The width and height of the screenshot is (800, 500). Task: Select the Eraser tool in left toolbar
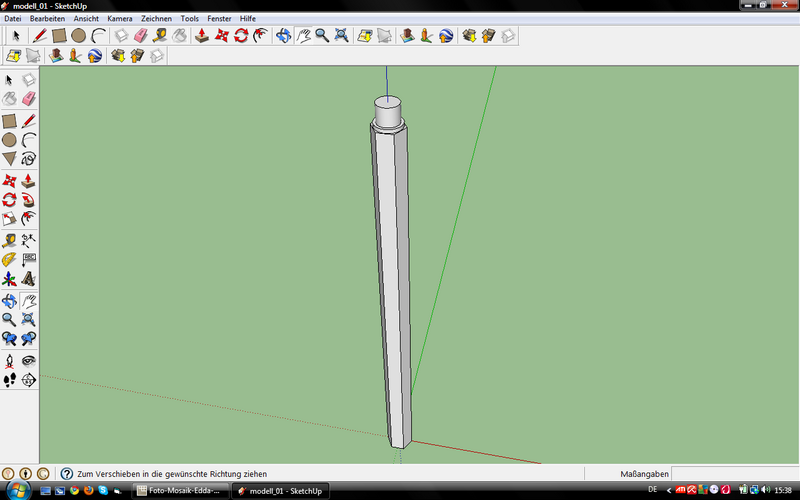click(x=29, y=98)
